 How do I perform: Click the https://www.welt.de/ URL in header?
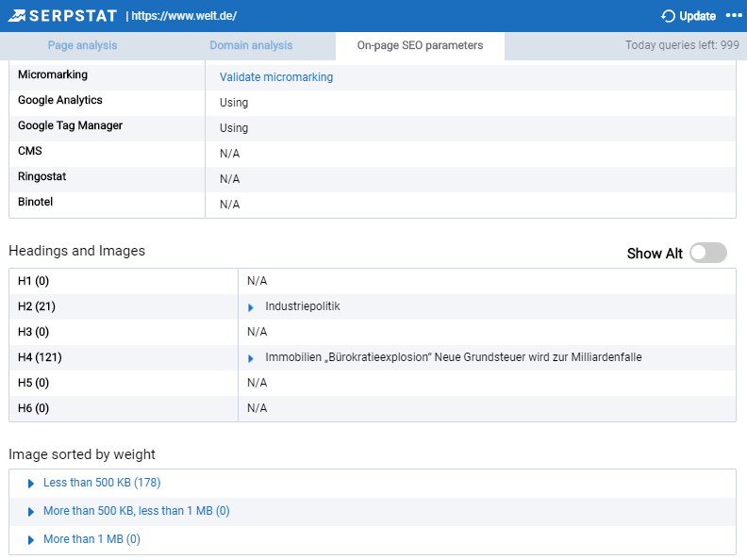point(184,16)
